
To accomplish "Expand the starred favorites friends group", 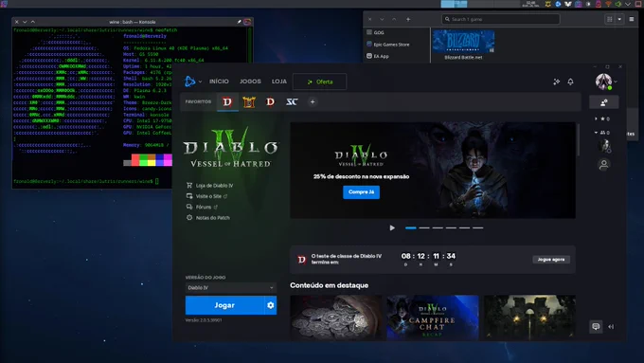I will tap(602, 118).
